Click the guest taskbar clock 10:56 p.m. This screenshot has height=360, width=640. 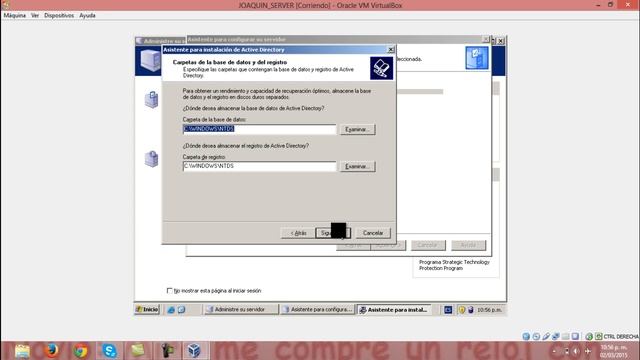[x=489, y=310]
